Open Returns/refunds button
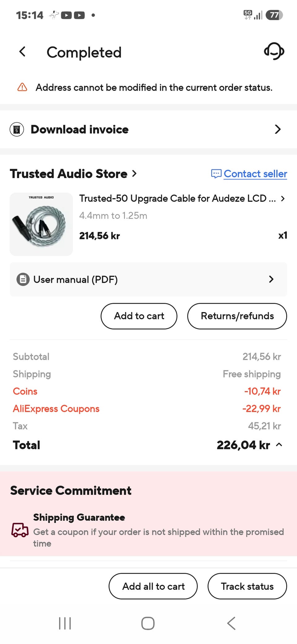The image size is (297, 644). tap(237, 316)
